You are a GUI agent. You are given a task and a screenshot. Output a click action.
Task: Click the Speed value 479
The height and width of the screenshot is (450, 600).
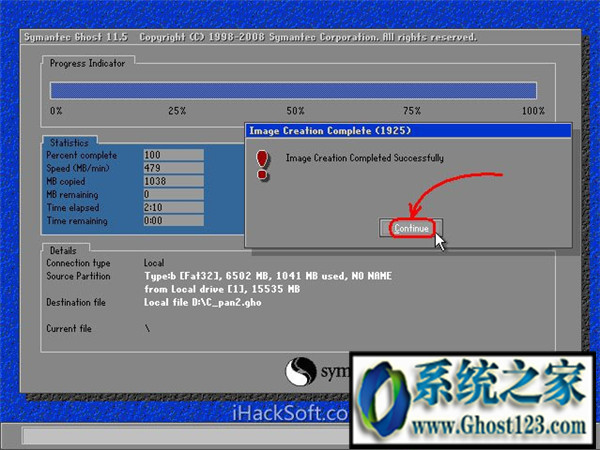(x=173, y=168)
